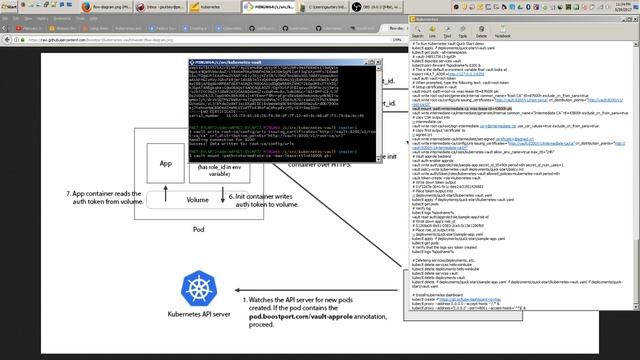Click the App box in the diagram
The width and height of the screenshot is (640, 360).
point(166,163)
